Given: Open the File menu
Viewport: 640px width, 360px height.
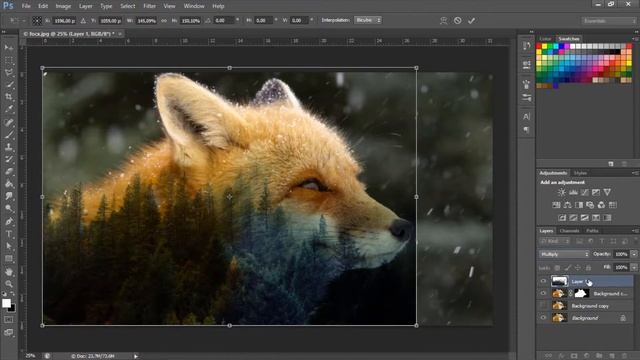Looking at the screenshot, I should pos(26,6).
